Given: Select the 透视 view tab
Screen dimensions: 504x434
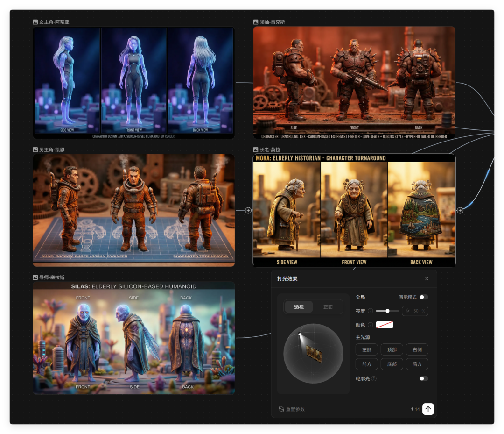Looking at the screenshot, I should pyautogui.click(x=299, y=307).
